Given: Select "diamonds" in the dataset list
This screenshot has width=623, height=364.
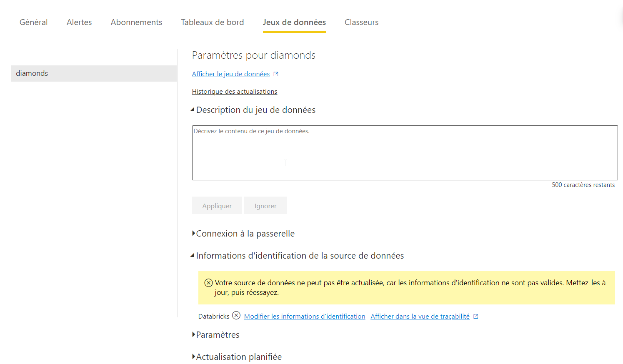Looking at the screenshot, I should [93, 73].
